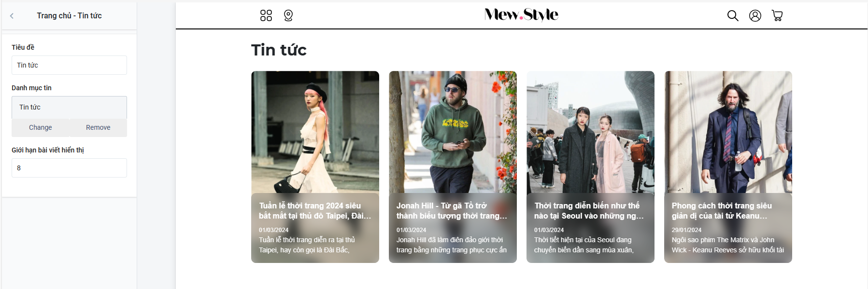
Task: Open the store location pin icon
Action: 288,15
